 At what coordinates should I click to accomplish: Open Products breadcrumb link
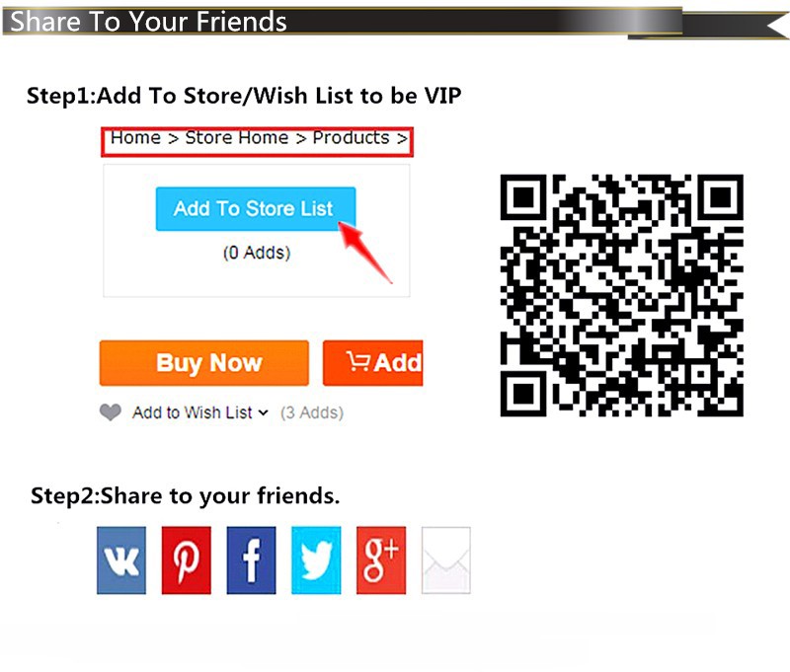coord(352,137)
